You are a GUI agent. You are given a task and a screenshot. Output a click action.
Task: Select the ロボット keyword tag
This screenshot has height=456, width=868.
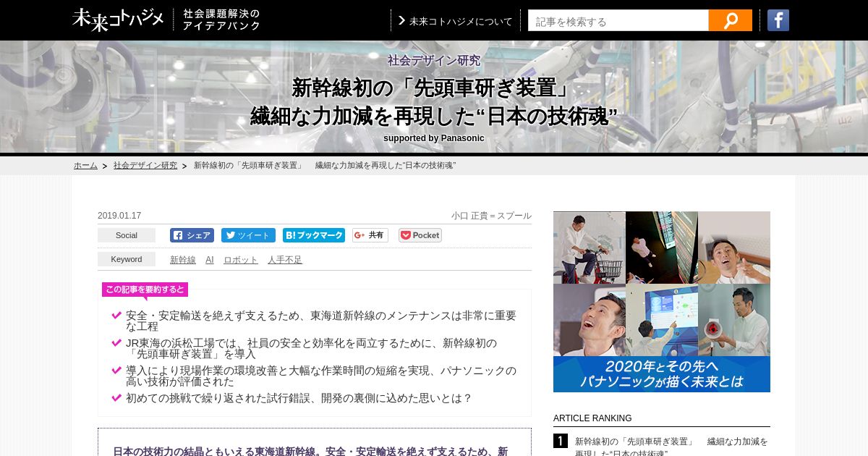241,260
